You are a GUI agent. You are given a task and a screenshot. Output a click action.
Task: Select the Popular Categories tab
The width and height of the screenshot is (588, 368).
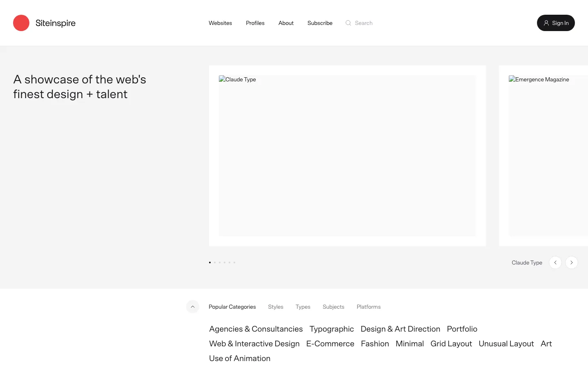232,307
